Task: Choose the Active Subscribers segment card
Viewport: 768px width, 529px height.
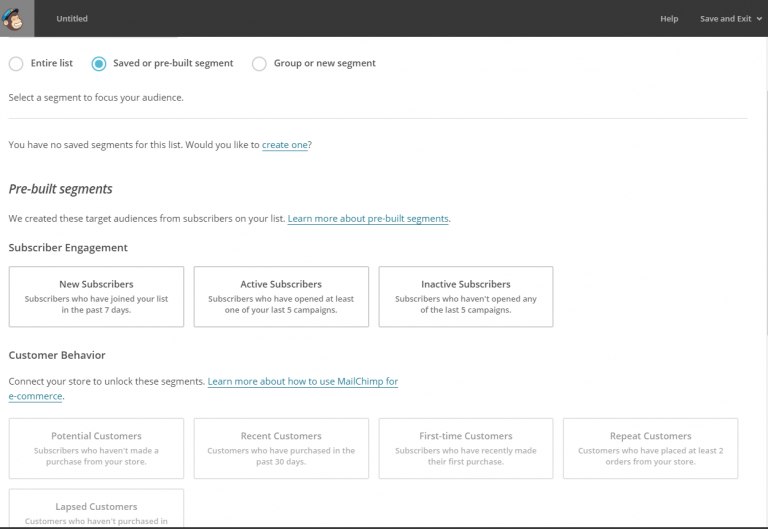Action: click(x=281, y=296)
